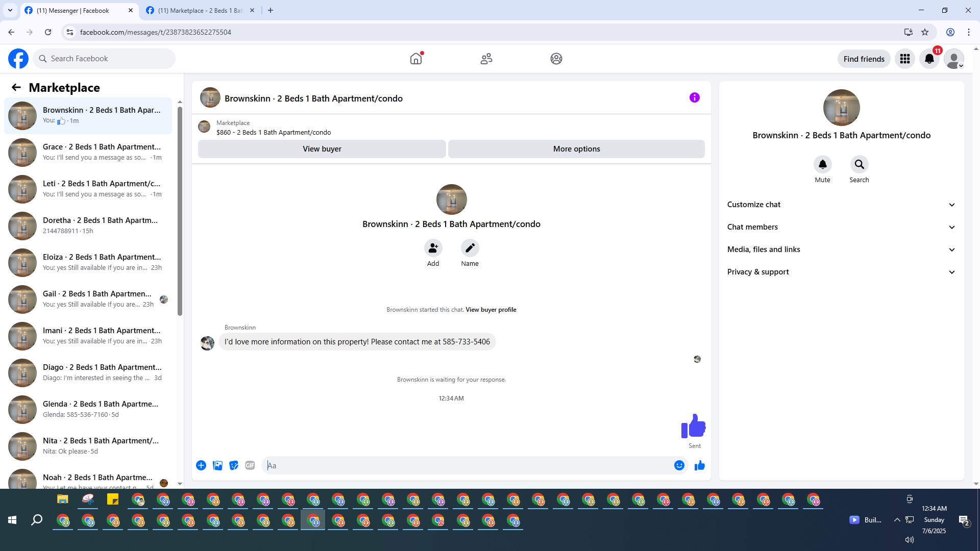Click the purple conversation information icon
The image size is (980, 551).
pyautogui.click(x=694, y=97)
